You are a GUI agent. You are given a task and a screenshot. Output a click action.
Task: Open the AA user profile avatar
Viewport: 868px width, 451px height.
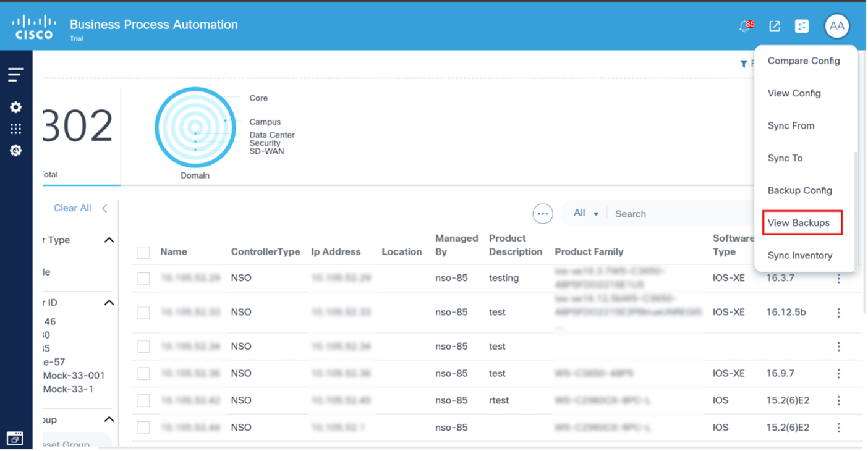[x=836, y=26]
